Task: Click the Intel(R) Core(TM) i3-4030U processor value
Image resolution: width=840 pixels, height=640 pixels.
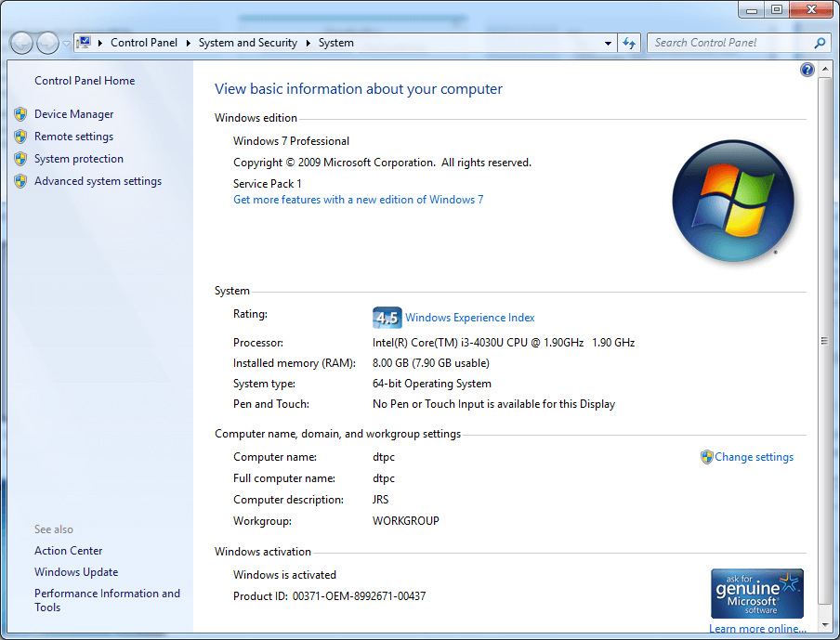Action: click(x=504, y=343)
